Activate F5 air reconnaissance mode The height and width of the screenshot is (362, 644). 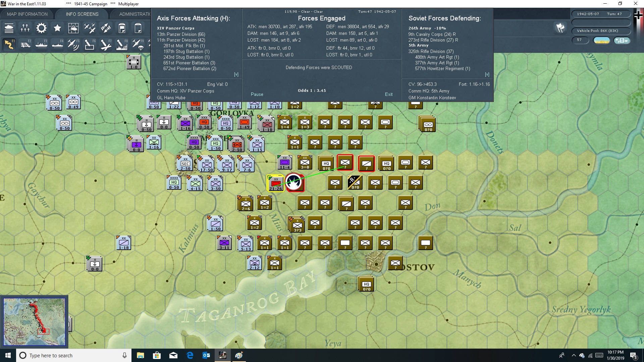click(73, 44)
